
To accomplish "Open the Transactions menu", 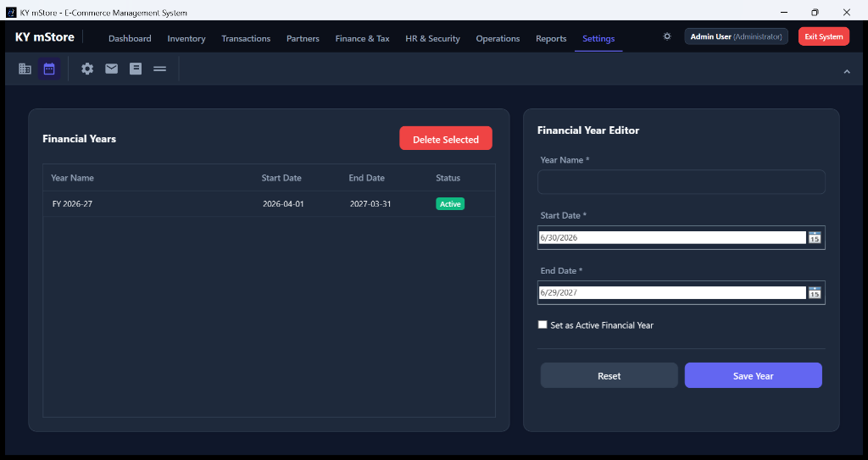I will [246, 38].
